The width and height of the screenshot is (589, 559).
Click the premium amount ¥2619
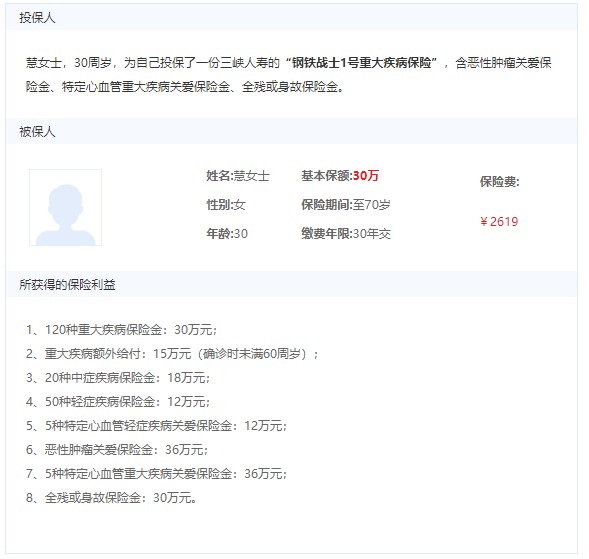499,222
